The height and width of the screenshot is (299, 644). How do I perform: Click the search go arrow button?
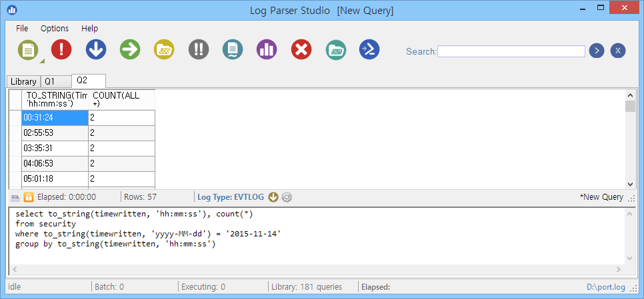pyautogui.click(x=597, y=51)
